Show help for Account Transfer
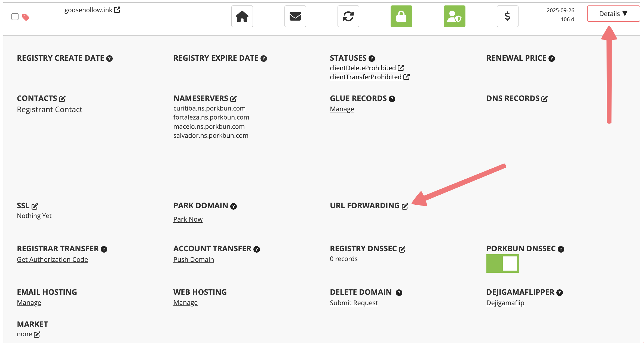This screenshot has width=644, height=343. pyautogui.click(x=257, y=249)
